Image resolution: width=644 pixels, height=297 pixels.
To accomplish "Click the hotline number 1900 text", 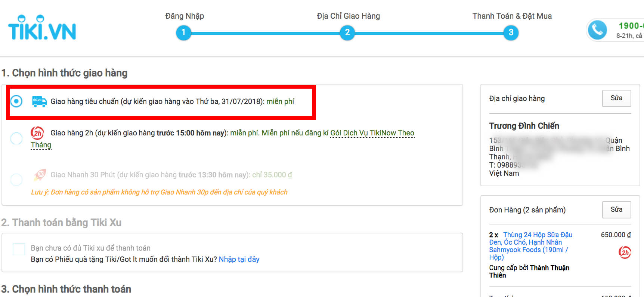I will point(631,26).
